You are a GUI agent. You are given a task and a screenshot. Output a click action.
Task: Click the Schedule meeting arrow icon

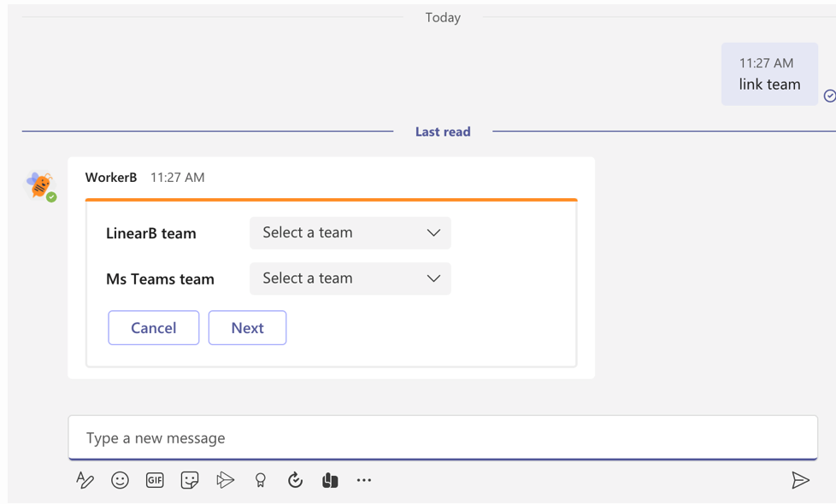coord(225,480)
